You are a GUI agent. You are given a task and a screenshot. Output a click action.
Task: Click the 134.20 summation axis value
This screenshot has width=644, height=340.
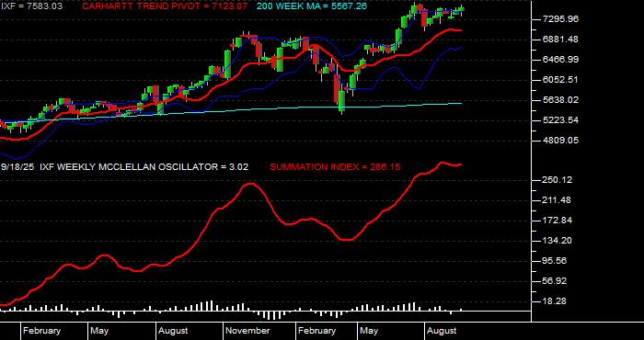tap(558, 241)
